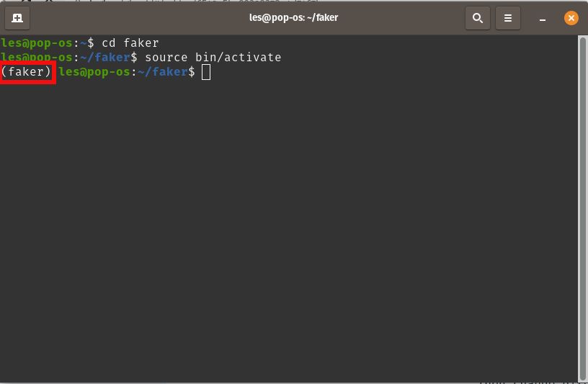Click the empty terminal area below the prompt
The width and height of the screenshot is (588, 384).
(x=288, y=231)
